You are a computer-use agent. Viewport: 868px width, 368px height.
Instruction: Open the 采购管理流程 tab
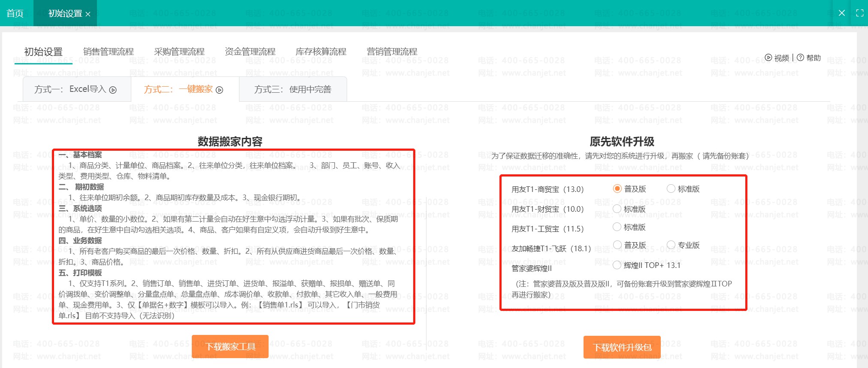point(179,52)
